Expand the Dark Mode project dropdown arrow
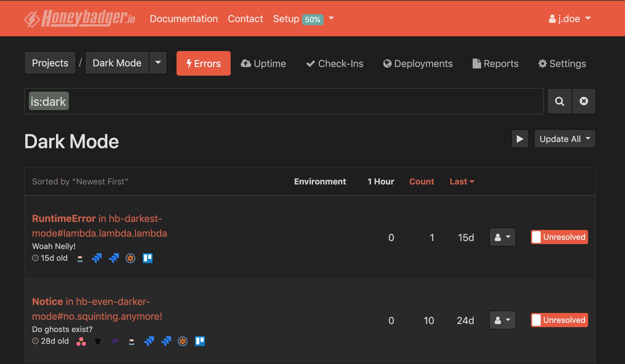The height and width of the screenshot is (364, 625). coord(158,63)
